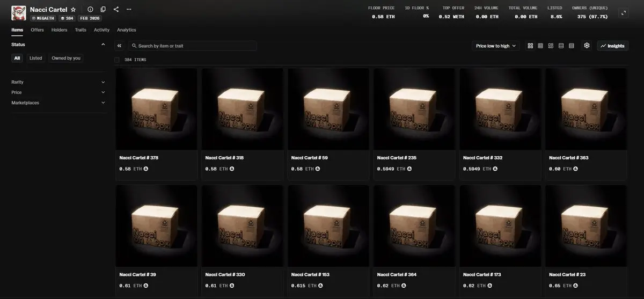Switch to the small grid view icon
This screenshot has height=299, width=644.
(540, 46)
